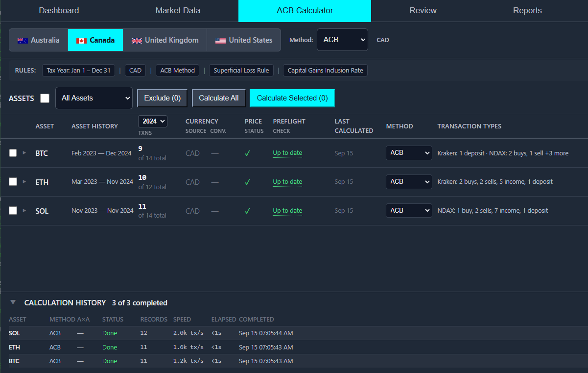This screenshot has height=373, width=588.
Task: Click the Calculate Selected (0) button
Action: (292, 98)
